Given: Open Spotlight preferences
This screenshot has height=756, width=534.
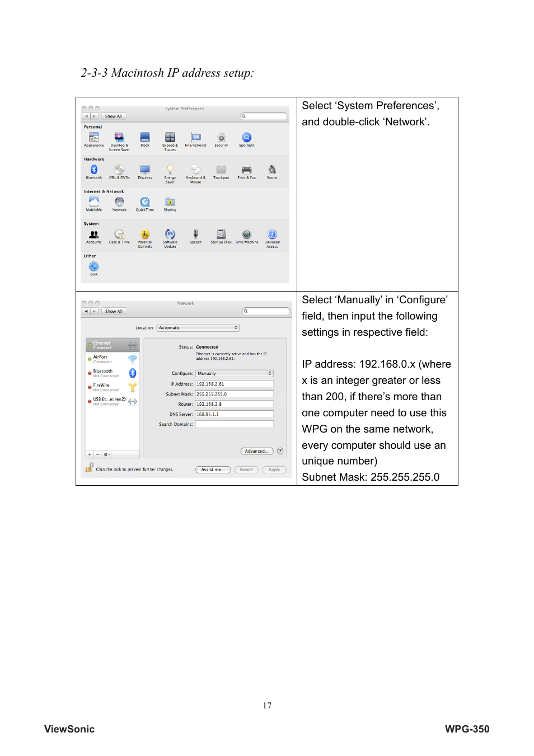Looking at the screenshot, I should [247, 139].
